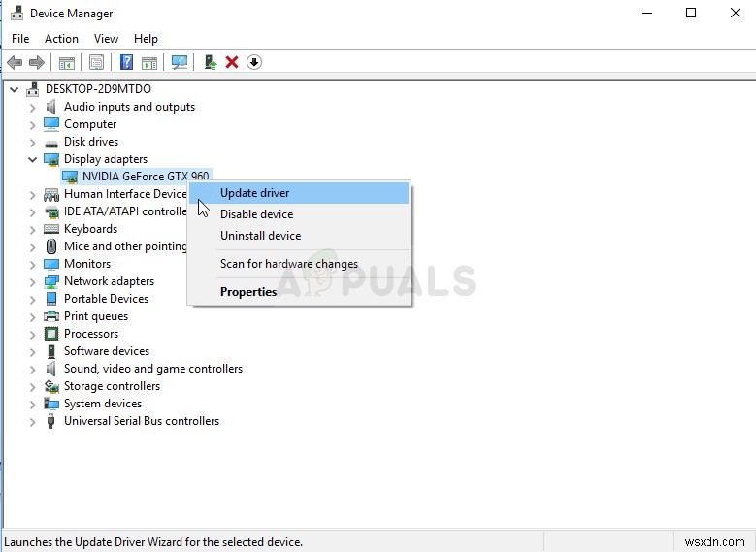Click Scan for hardware changes monitor icon
The width and height of the screenshot is (756, 552).
pyautogui.click(x=180, y=62)
